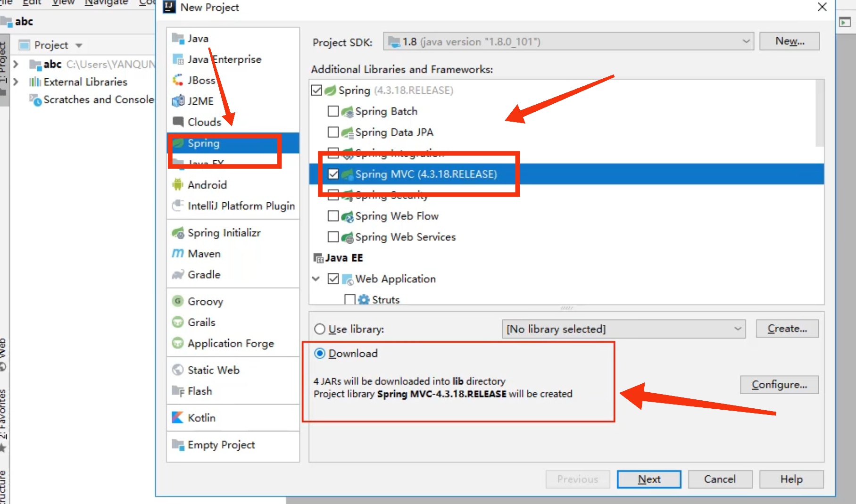Open the Project SDK dropdown
856x504 pixels.
568,41
